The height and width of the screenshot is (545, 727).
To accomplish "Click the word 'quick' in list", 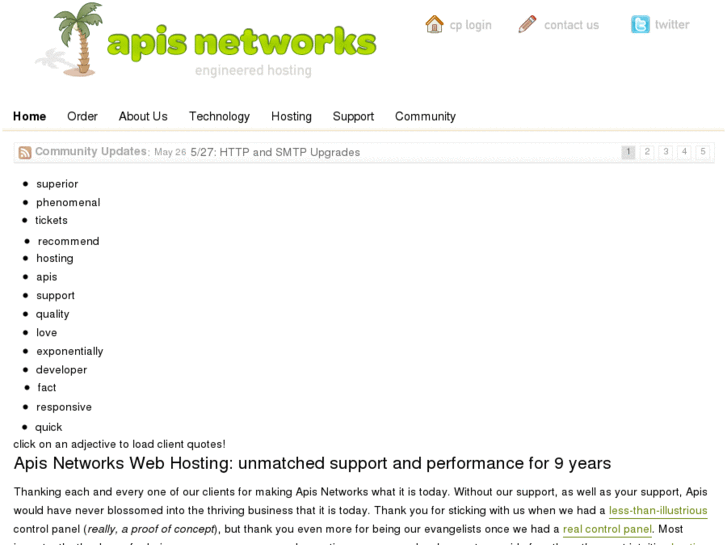I will point(49,427).
